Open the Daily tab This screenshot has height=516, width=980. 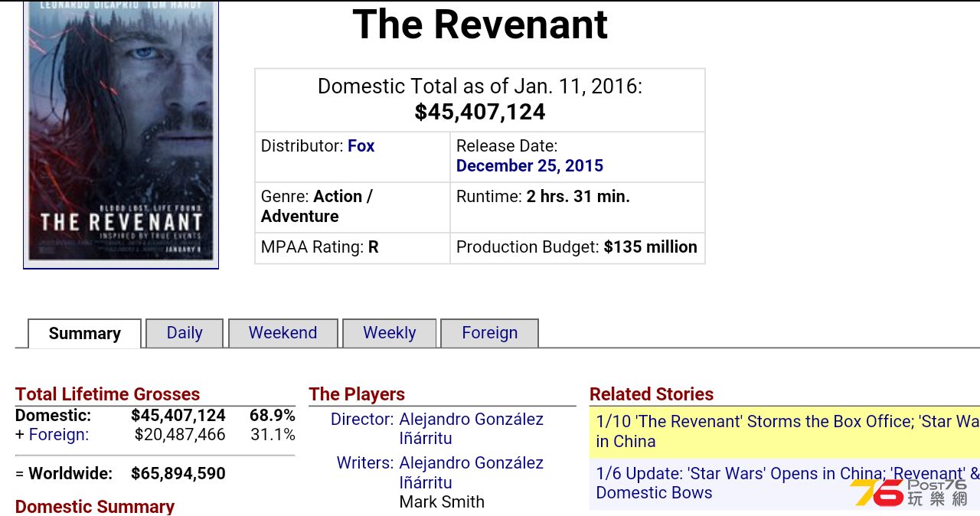(x=185, y=333)
